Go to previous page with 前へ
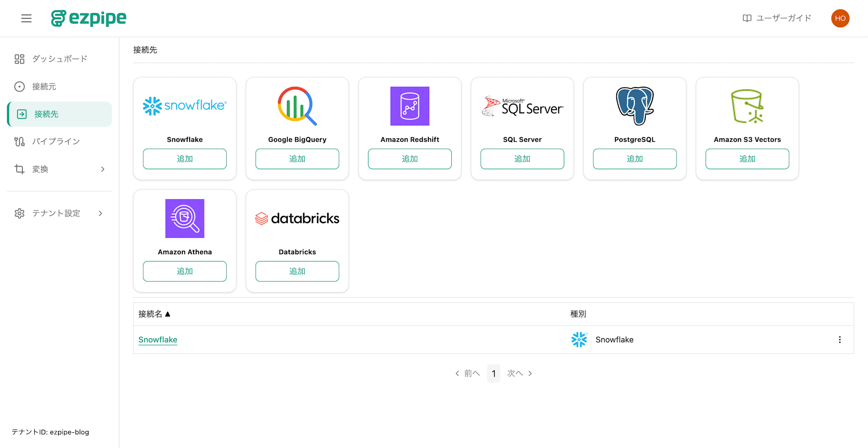 (x=467, y=373)
